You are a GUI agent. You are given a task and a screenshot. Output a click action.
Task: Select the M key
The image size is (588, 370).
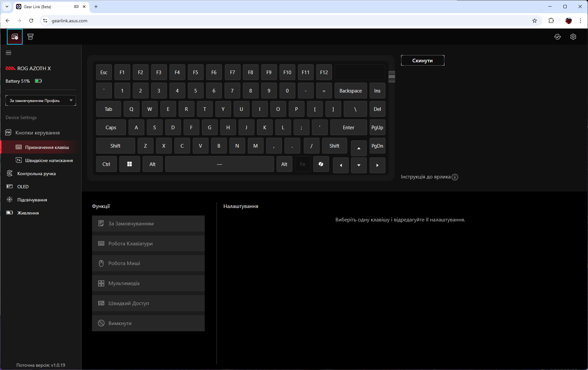[x=256, y=146]
